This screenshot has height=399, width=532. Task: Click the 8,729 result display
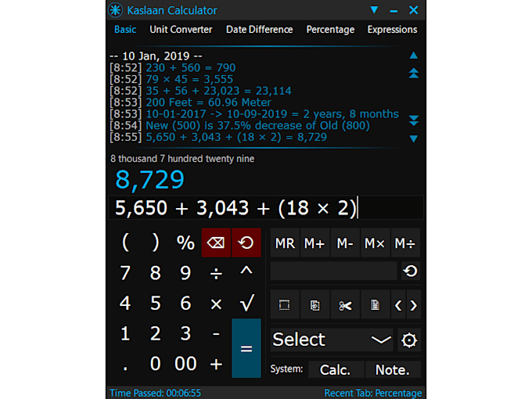[x=149, y=180]
